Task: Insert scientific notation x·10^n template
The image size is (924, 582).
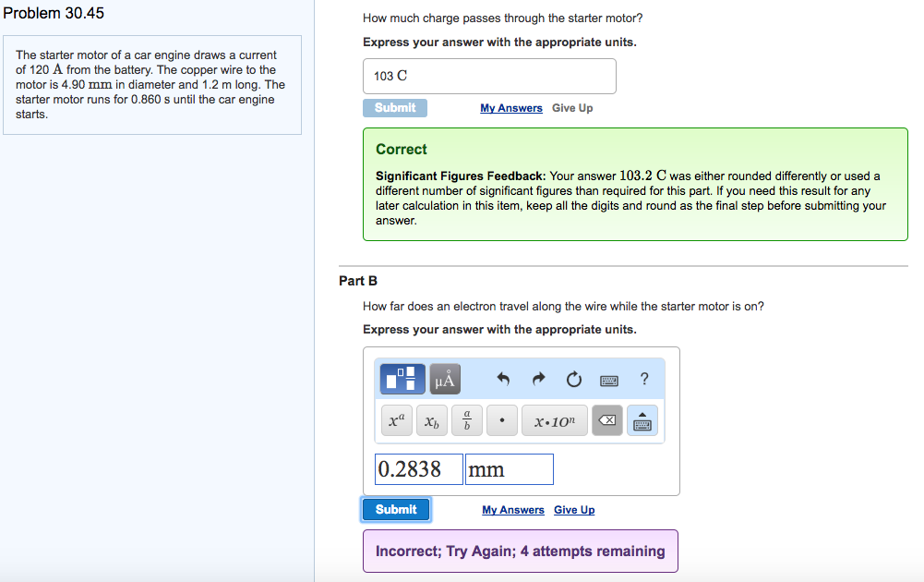Action: coord(554,421)
